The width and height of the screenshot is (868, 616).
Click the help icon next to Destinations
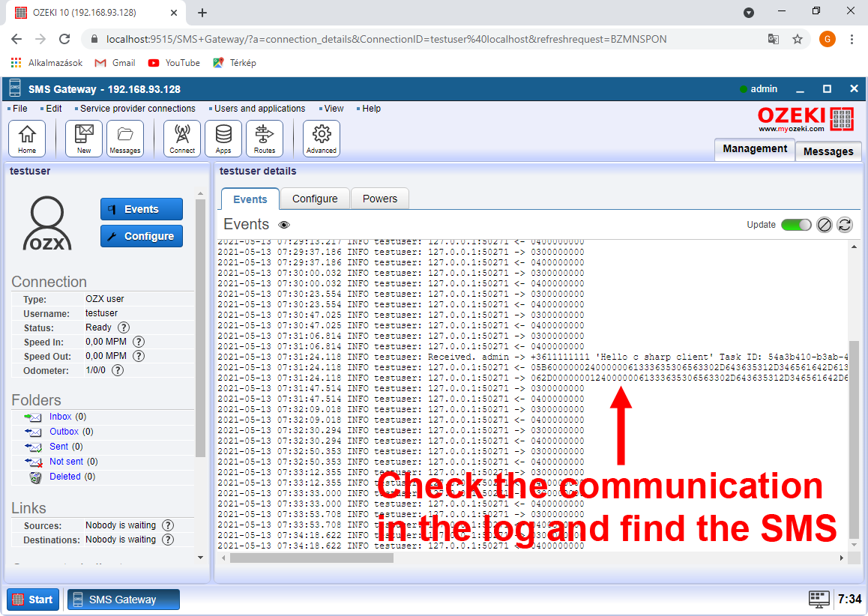pos(168,540)
